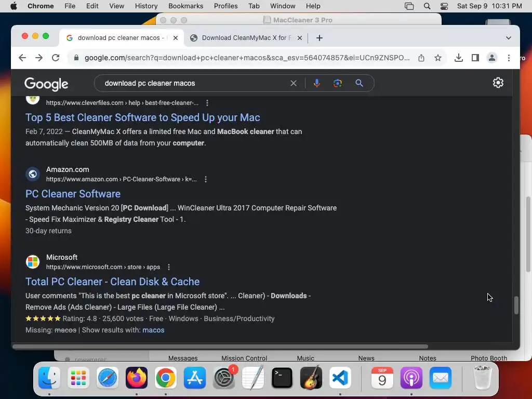Launch Firefox from the Dock
The width and height of the screenshot is (532, 399).
[x=137, y=378]
